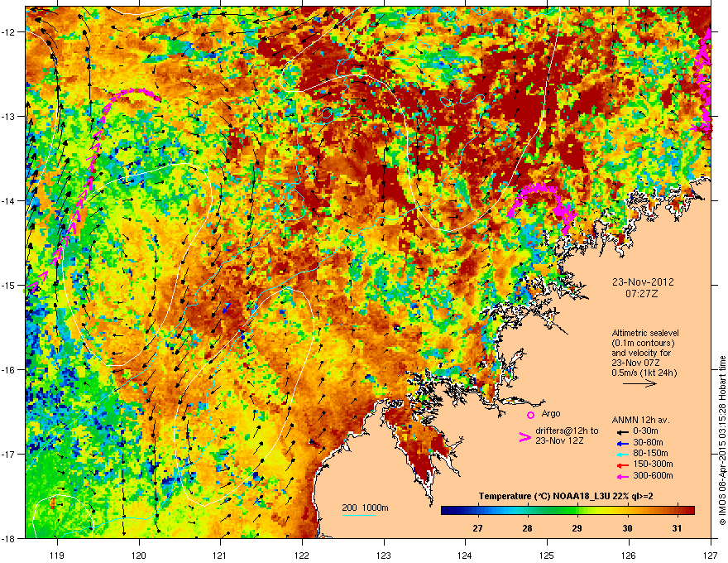The width and height of the screenshot is (728, 563).
Task: Click the 0-30m depth label
Action: [646, 431]
